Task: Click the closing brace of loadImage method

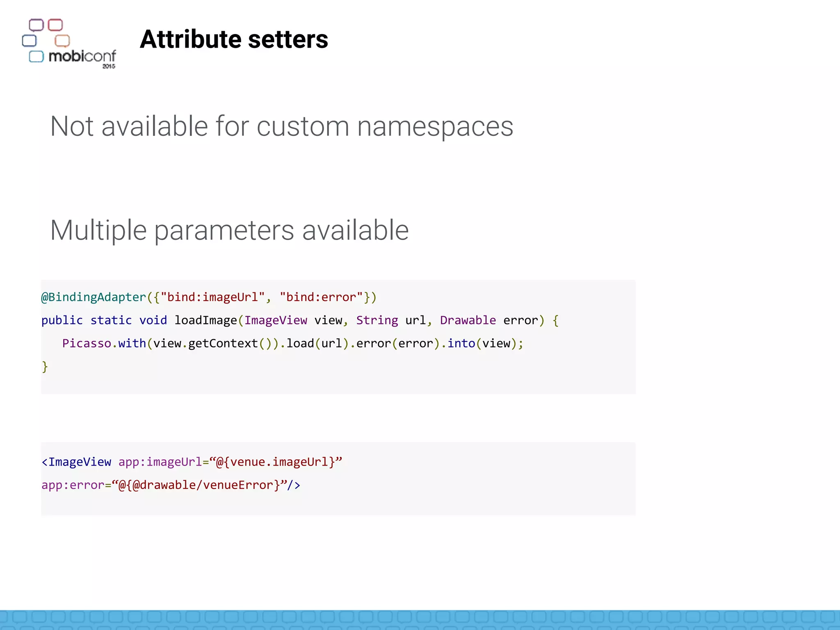Action: click(x=45, y=366)
